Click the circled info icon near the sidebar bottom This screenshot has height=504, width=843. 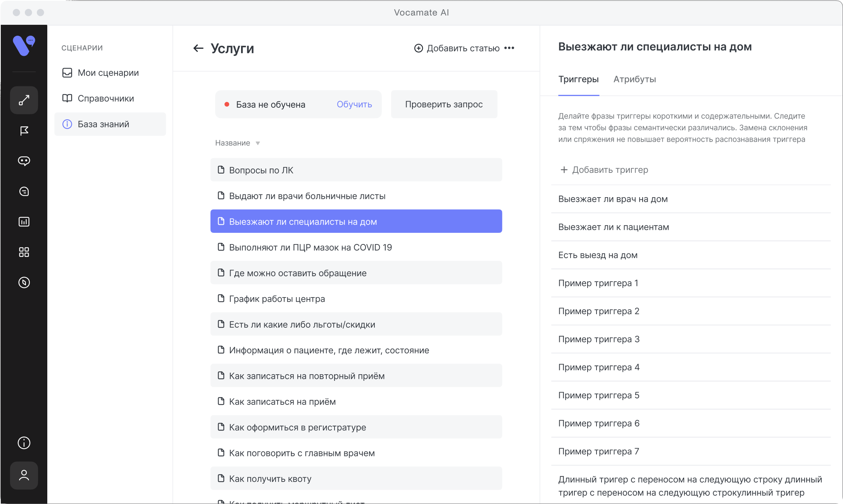click(24, 442)
